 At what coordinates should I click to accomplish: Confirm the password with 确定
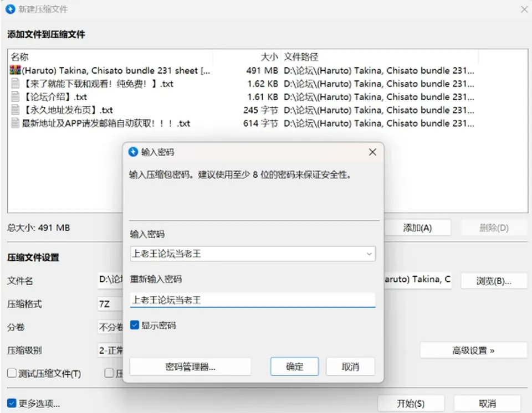click(x=294, y=366)
